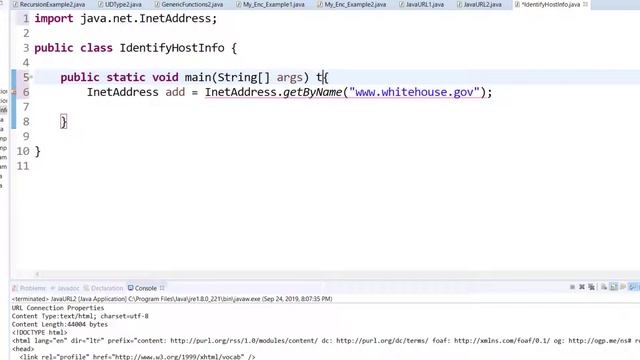Close the IdentifyHostInfo.java tab
Image resolution: width=640 pixels, height=360 pixels.
pyautogui.click(x=585, y=4)
